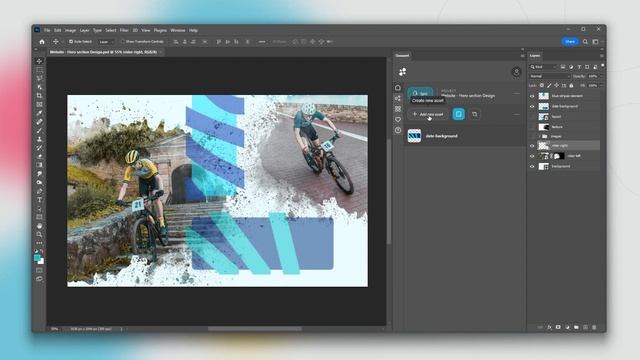Open the search icon near Share
This screenshot has width=640, height=360.
pos(585,42)
